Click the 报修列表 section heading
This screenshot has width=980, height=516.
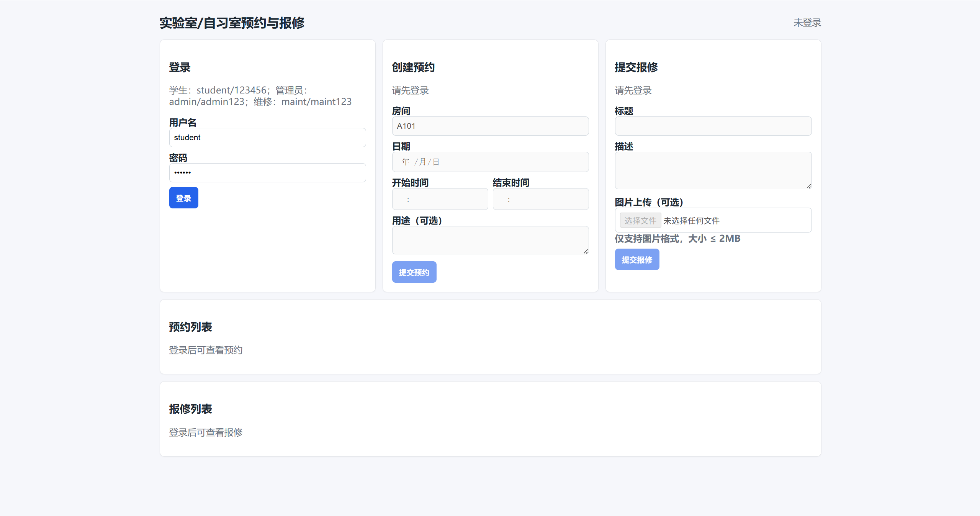point(190,409)
